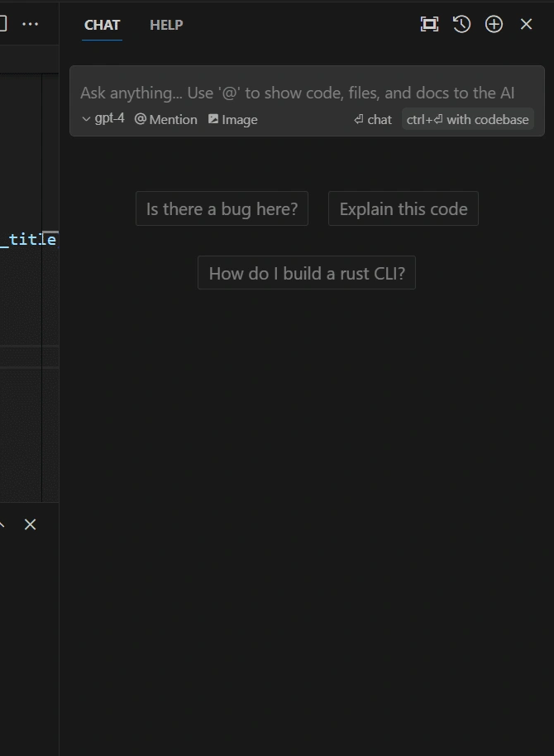The width and height of the screenshot is (554, 756).
Task: Open the chat history clock icon
Action: point(461,24)
